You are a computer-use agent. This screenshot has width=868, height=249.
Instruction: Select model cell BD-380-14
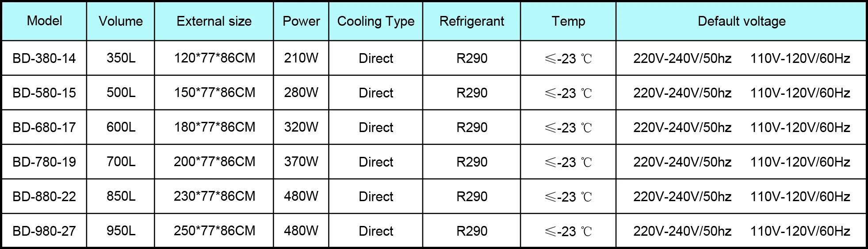(44, 58)
